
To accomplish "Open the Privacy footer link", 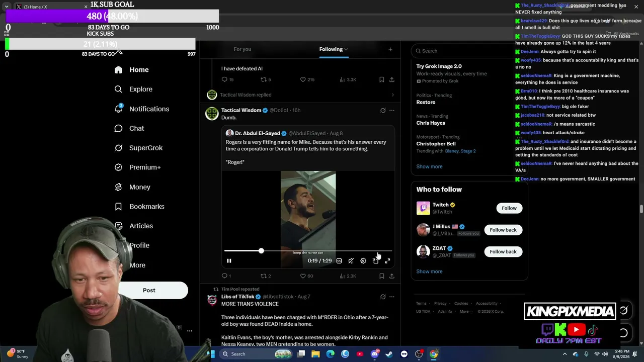I will pos(440,304).
